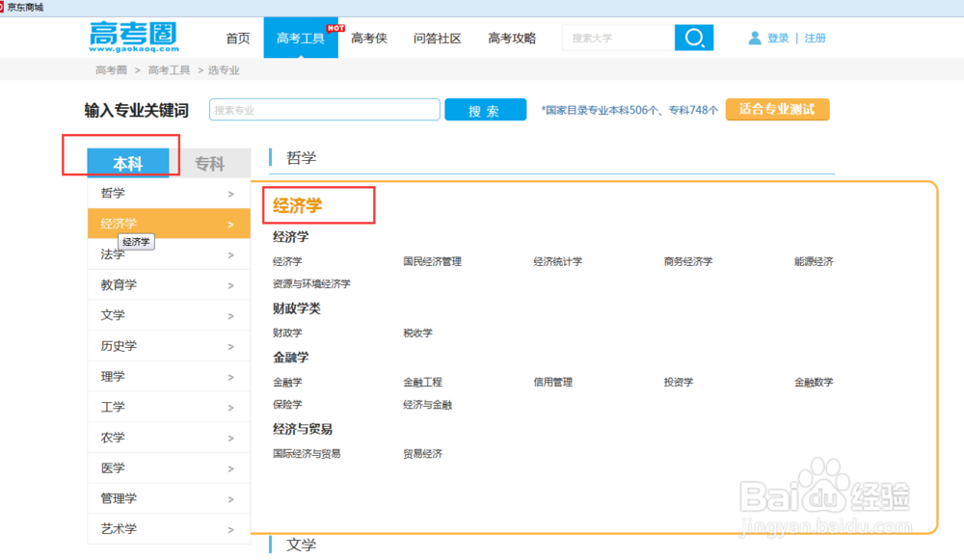The width and height of the screenshot is (964, 560).
Task: Open 京东商城 via its icon
Action: 4,6
